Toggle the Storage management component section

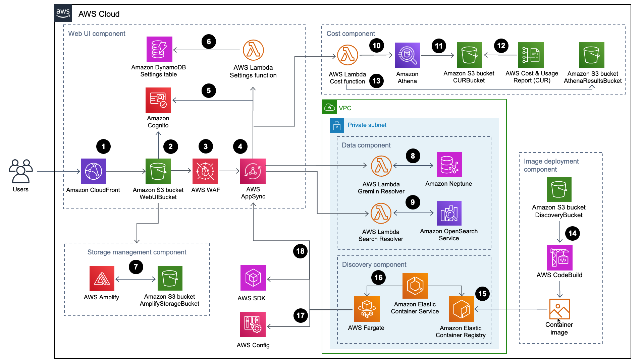pyautogui.click(x=136, y=252)
